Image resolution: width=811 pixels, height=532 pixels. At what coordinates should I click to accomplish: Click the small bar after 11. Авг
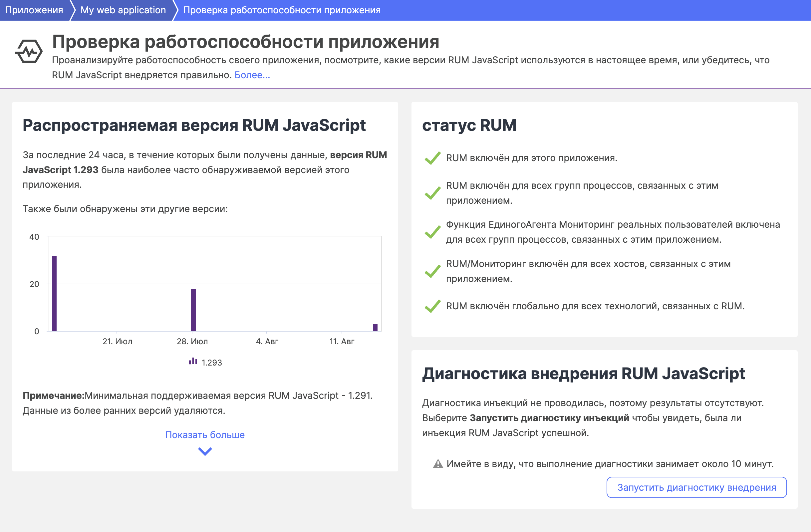coord(375,328)
